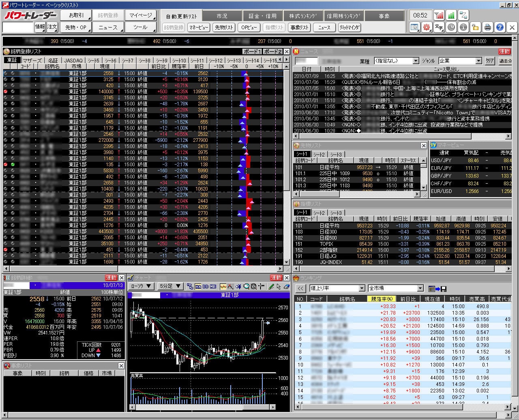Open help via blue question mark icon
519x420 pixels.
point(500,28)
